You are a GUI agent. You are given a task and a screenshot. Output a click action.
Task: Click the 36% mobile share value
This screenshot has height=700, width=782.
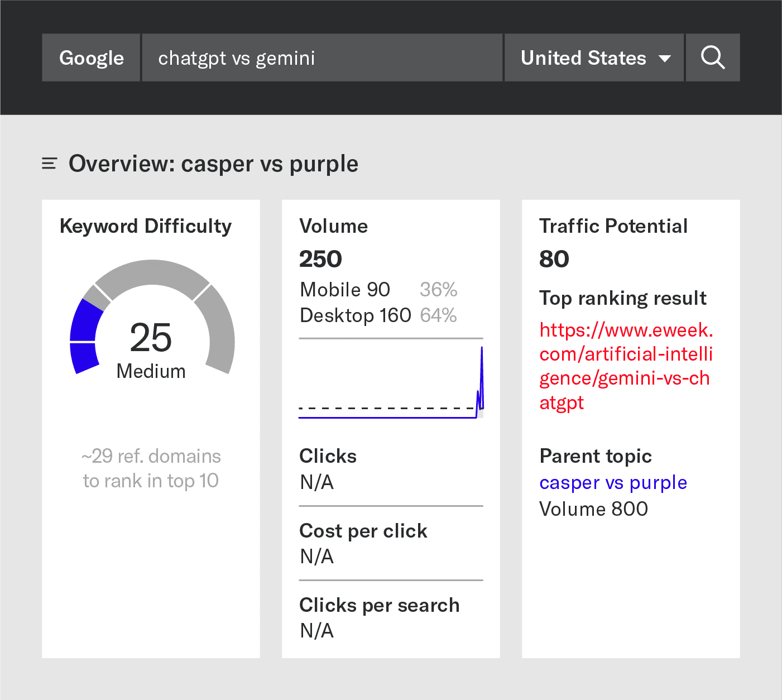click(438, 290)
